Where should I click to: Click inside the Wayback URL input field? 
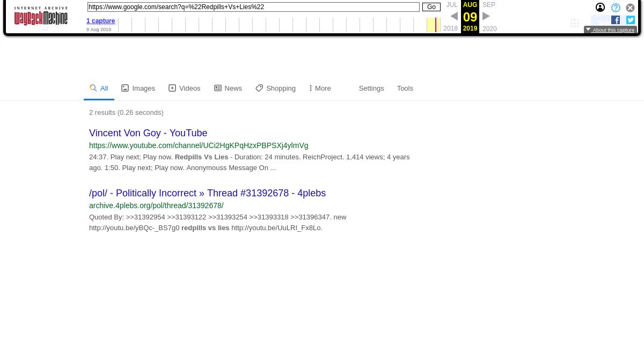[253, 7]
